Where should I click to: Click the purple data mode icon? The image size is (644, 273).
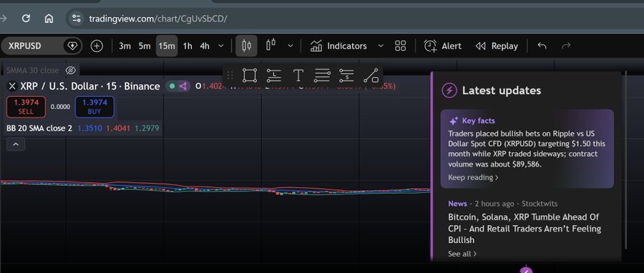click(182, 86)
